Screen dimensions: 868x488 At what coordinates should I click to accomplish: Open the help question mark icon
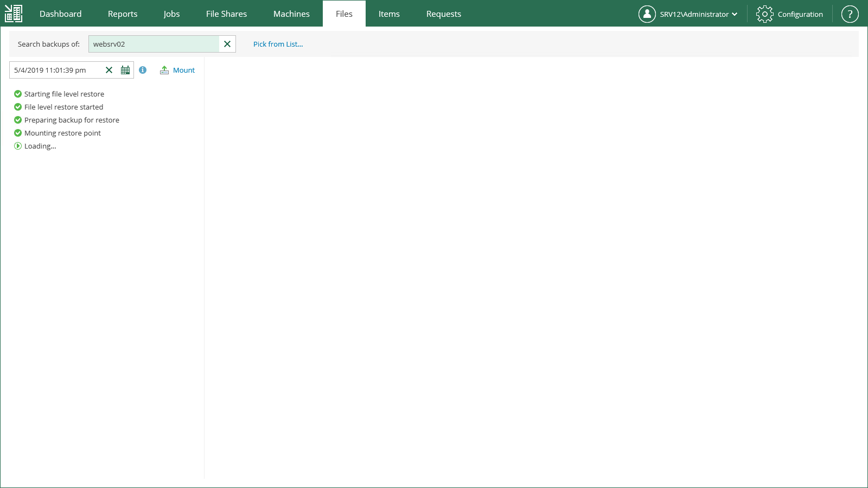coord(850,14)
